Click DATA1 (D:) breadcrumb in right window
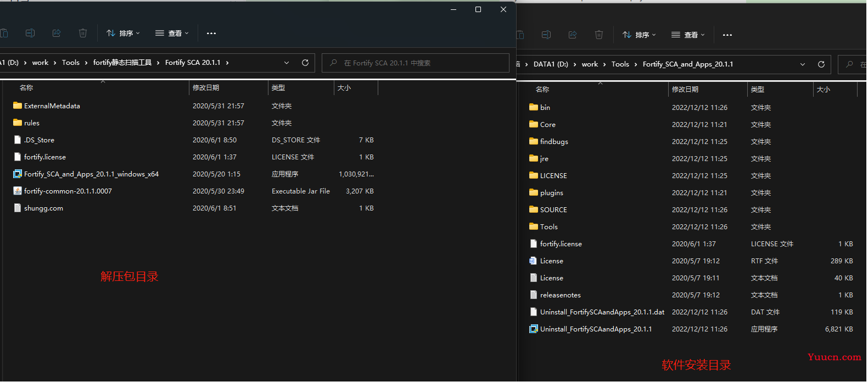Viewport: 868px width, 387px height. [x=551, y=64]
